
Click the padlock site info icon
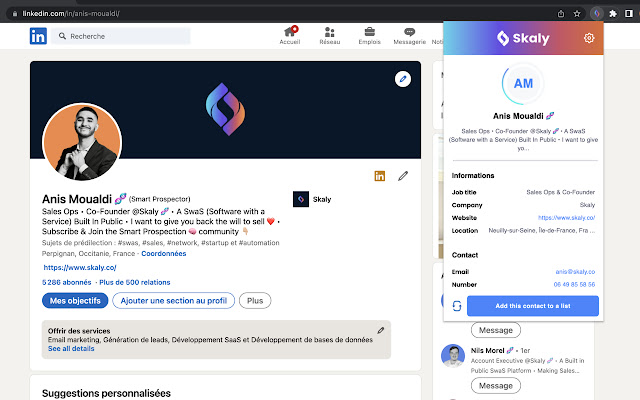tap(15, 13)
